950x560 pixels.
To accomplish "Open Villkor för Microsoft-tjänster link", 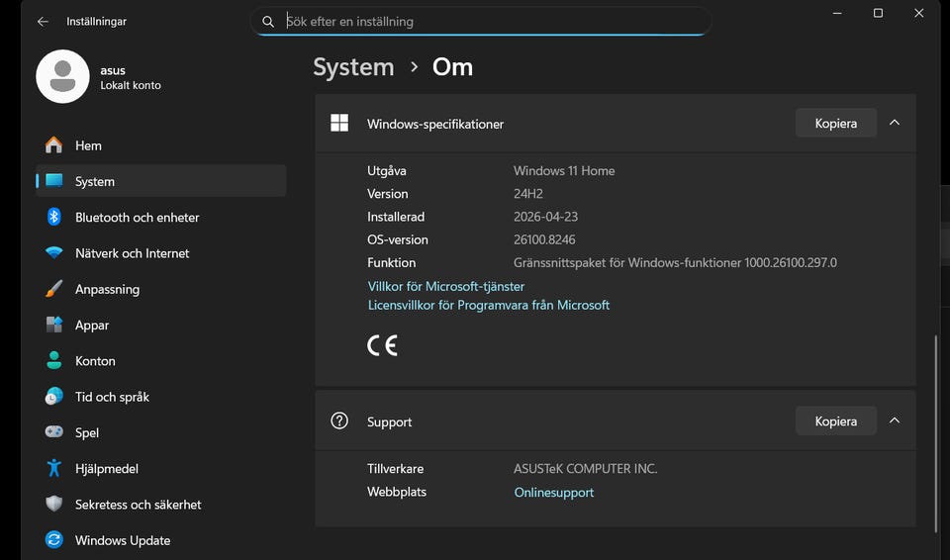I will pyautogui.click(x=446, y=286).
